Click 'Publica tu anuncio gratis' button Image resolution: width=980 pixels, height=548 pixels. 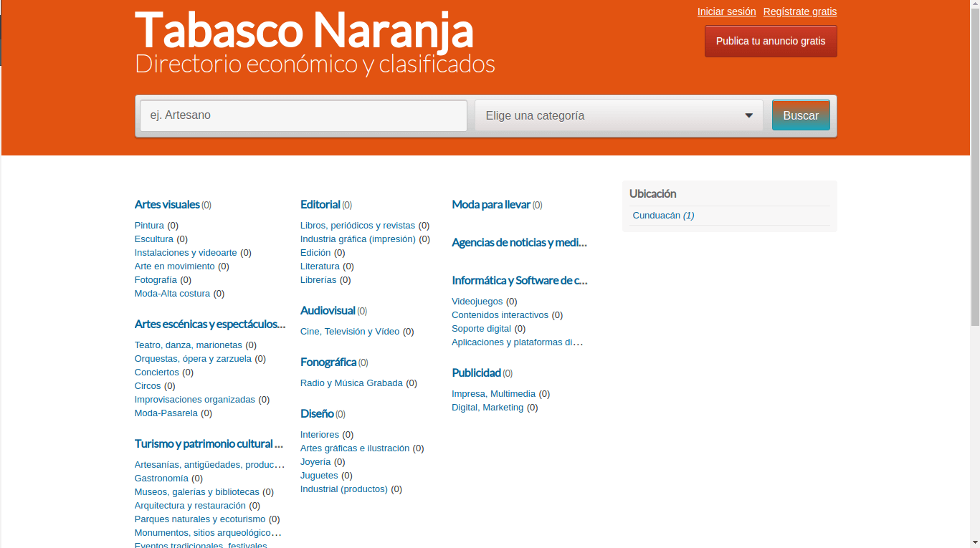770,41
